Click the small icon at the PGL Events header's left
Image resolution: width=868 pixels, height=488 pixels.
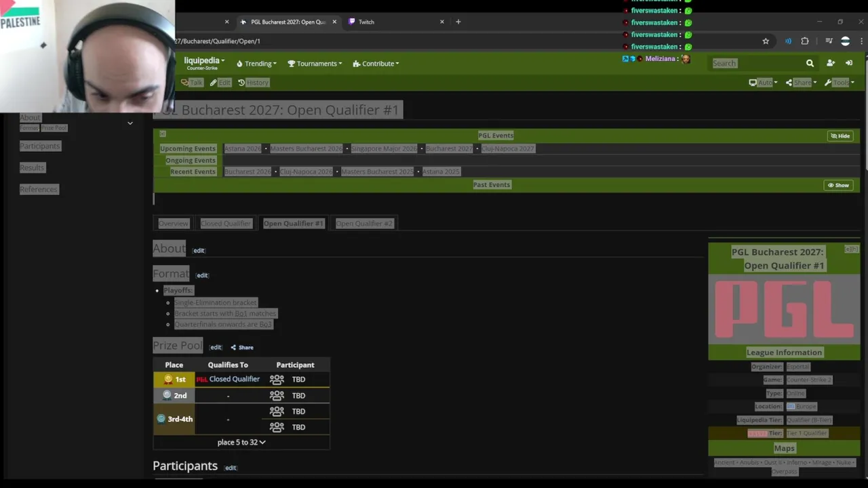(x=162, y=134)
